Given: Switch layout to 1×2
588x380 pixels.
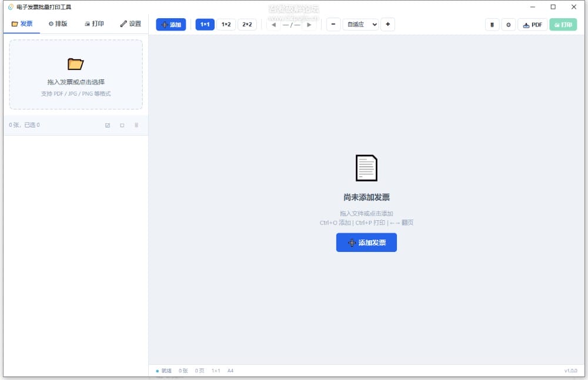Looking at the screenshot, I should point(226,24).
